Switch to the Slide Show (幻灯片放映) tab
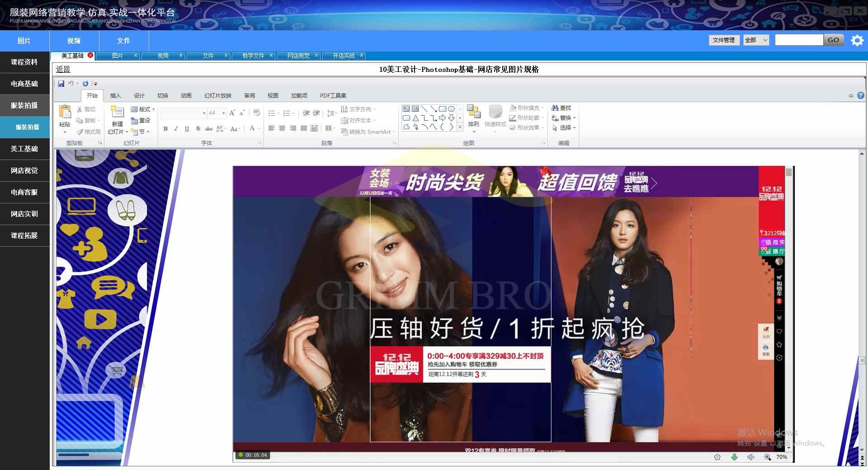Screen dimensions: 868x470 click(x=218, y=96)
